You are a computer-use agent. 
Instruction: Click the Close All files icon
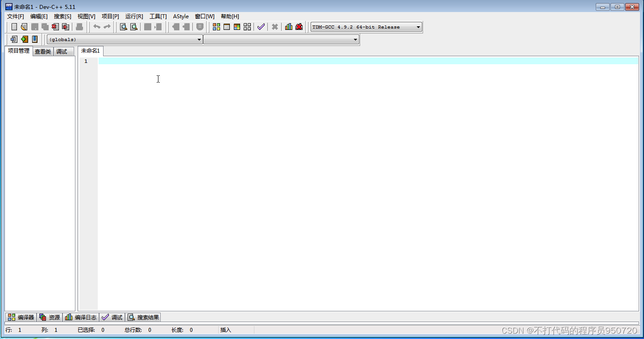tap(65, 27)
